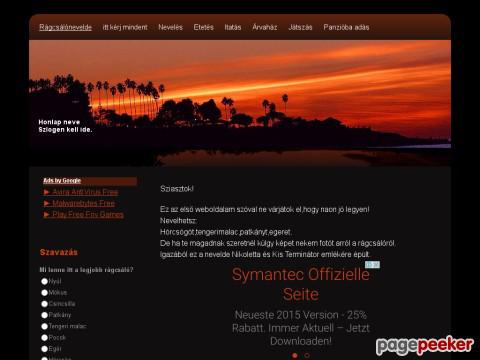Click the AdChoices icon on the ad
The width and height of the screenshot is (480, 360).
click(372, 265)
